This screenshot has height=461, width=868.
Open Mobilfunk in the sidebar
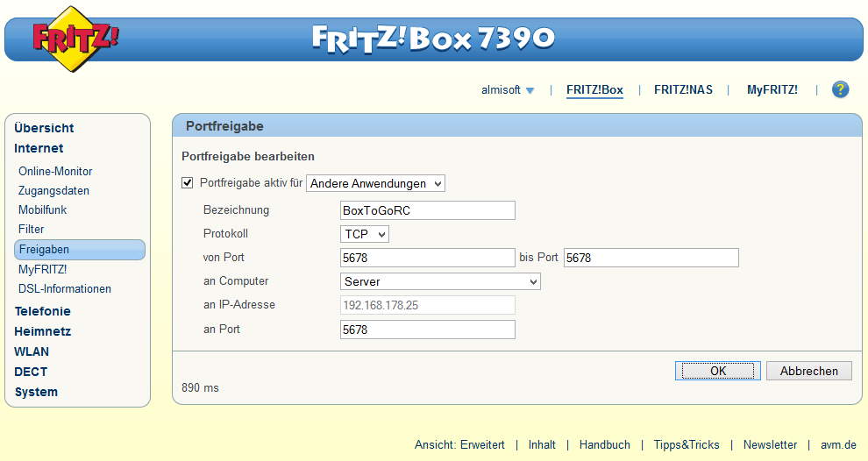pyautogui.click(x=43, y=210)
